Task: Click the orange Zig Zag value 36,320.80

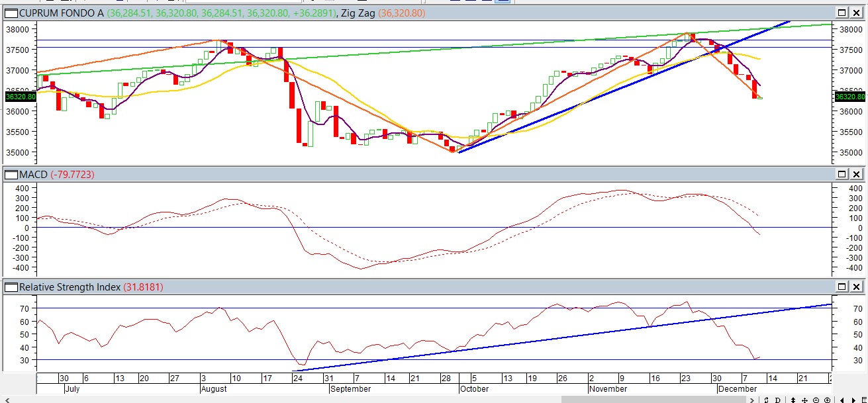Action: [402, 13]
